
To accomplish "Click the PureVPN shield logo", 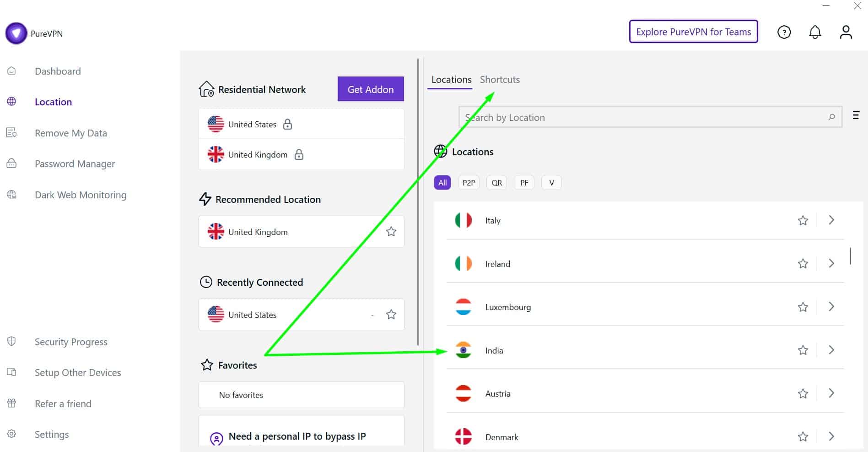I will click(x=16, y=33).
